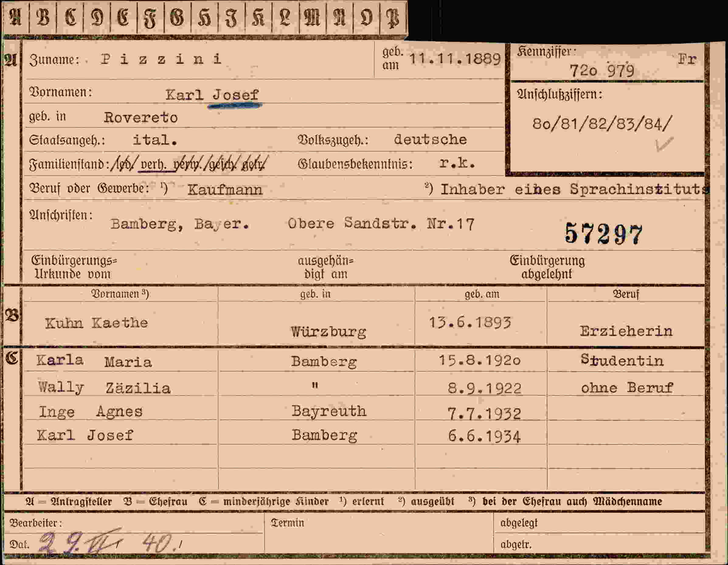Click "Inhaber eines Sprachinstituts"
This screenshot has height=565, width=728.
(x=575, y=190)
